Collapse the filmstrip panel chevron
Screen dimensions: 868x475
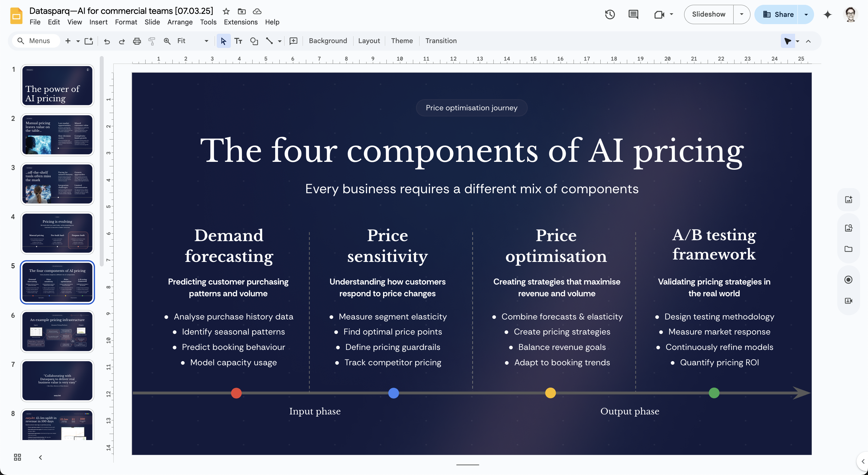(x=40, y=457)
